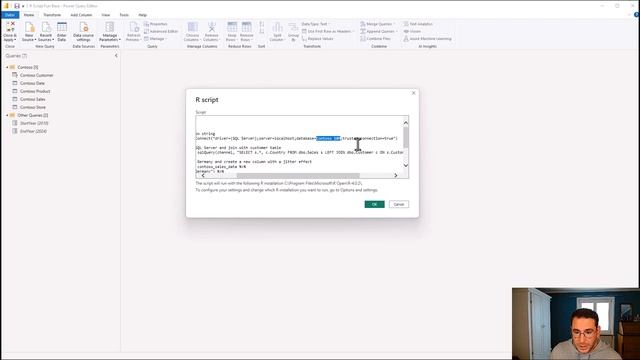Open the Merge Queries dropdown
The height and width of the screenshot is (360, 640).
click(377, 24)
